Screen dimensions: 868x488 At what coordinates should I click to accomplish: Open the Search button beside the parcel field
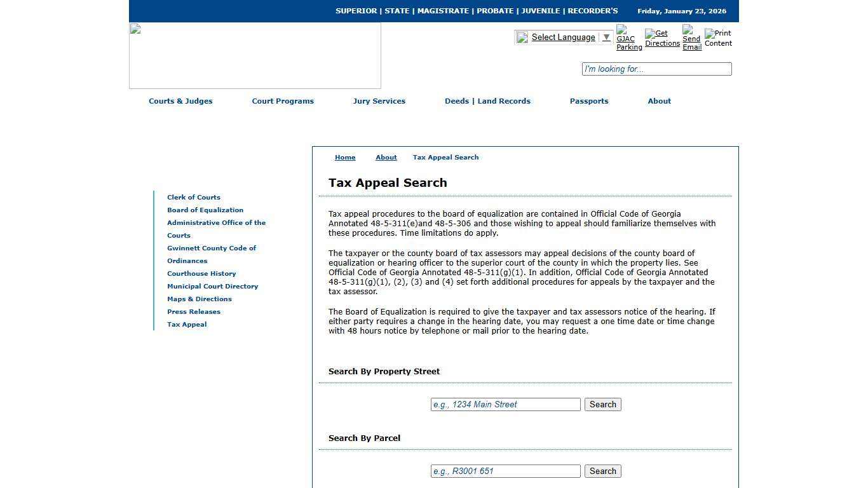[x=602, y=471]
